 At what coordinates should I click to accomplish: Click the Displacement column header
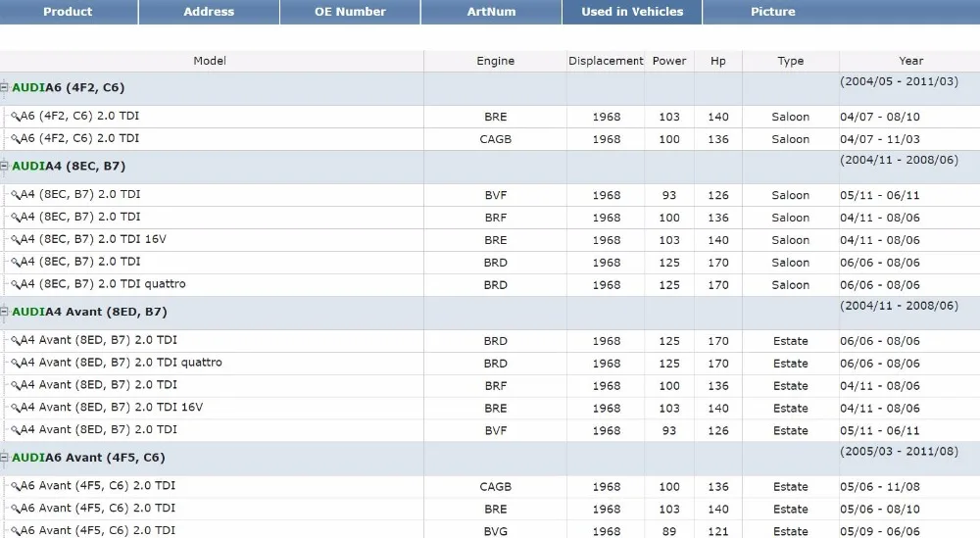click(606, 61)
